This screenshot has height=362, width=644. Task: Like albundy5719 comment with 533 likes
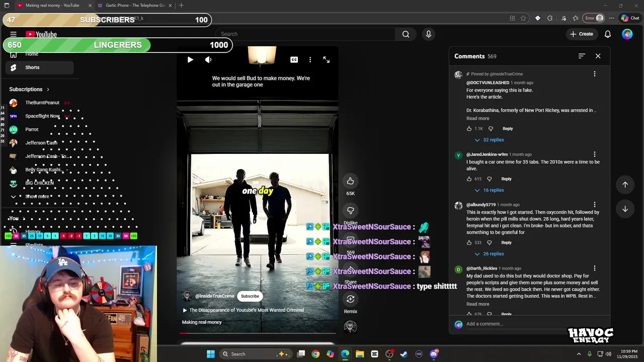(469, 243)
